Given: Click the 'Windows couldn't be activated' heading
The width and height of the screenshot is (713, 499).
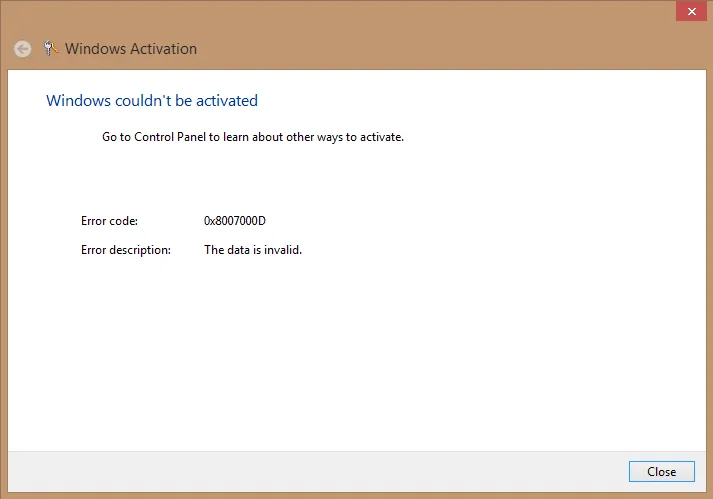Looking at the screenshot, I should tap(152, 101).
